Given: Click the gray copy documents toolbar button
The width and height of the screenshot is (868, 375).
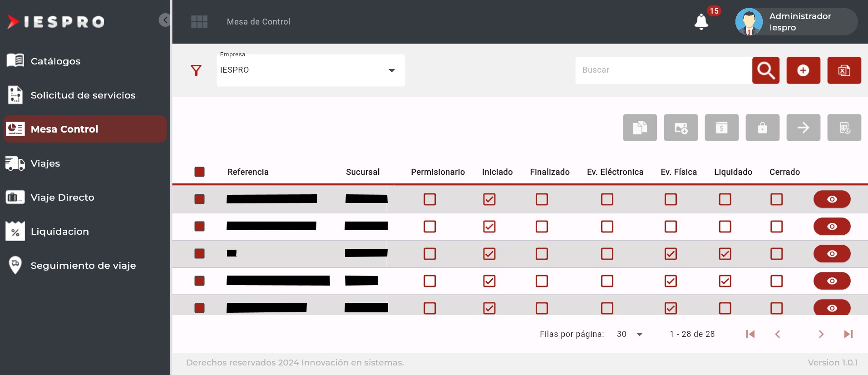Looking at the screenshot, I should click(640, 128).
